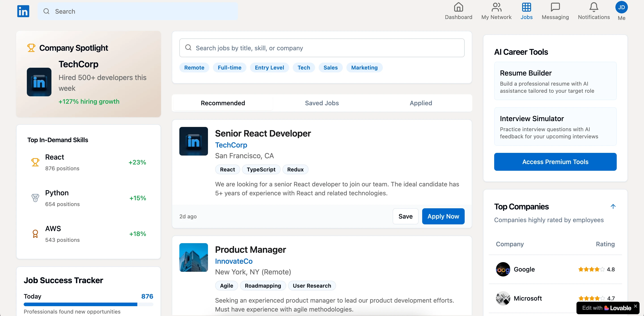This screenshot has height=316, width=644.
Task: Click the LinkedIn logo in header
Action: [x=23, y=11]
